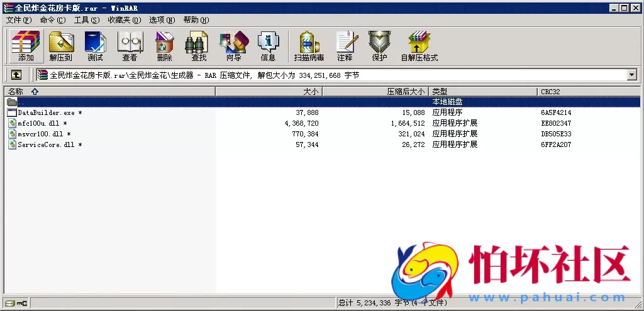The width and height of the screenshot is (644, 311).
Task: Click the archive icon in address bar
Action: [42, 75]
